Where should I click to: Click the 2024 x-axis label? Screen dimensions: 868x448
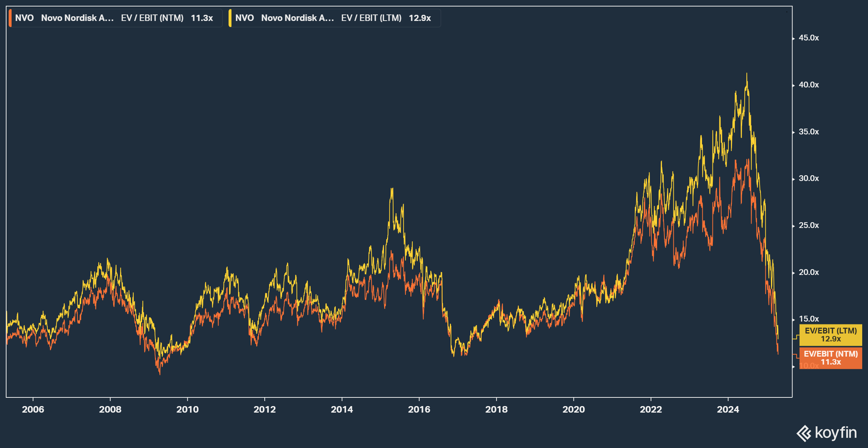point(728,409)
